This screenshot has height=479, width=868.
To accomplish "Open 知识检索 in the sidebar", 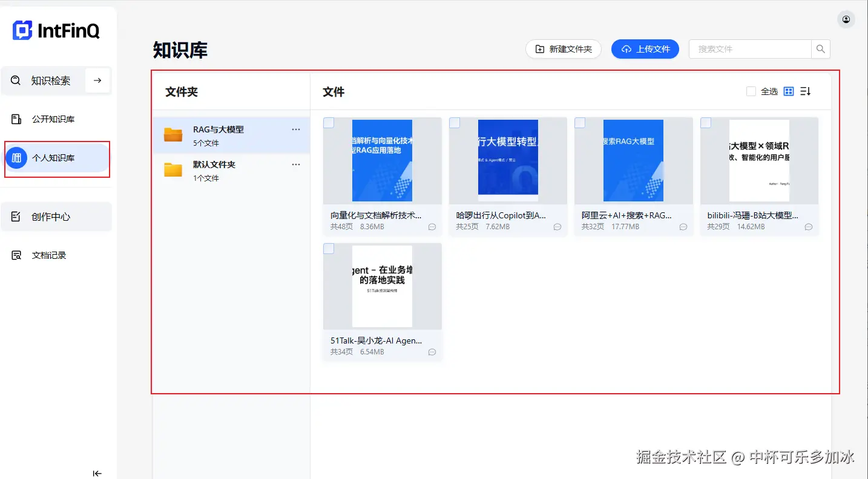I will [x=50, y=80].
